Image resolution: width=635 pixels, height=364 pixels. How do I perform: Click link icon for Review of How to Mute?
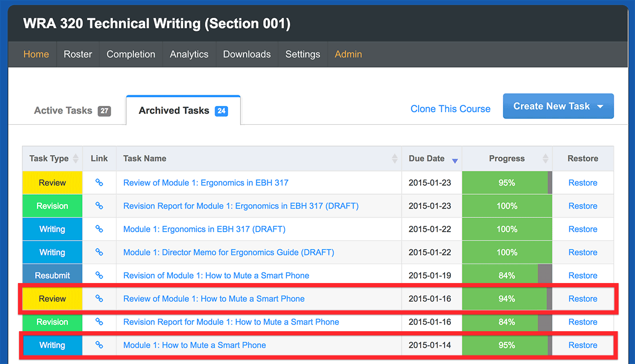tap(99, 299)
